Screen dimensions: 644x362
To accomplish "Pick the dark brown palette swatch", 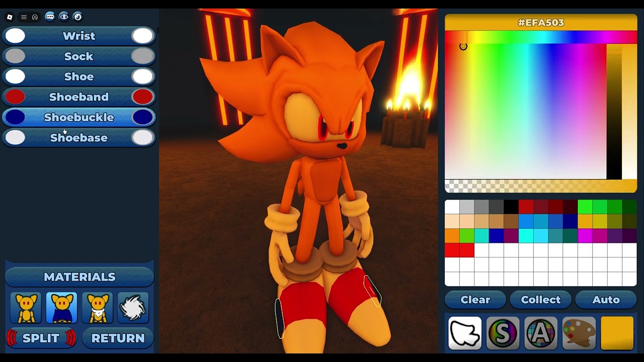I will coord(511,222).
